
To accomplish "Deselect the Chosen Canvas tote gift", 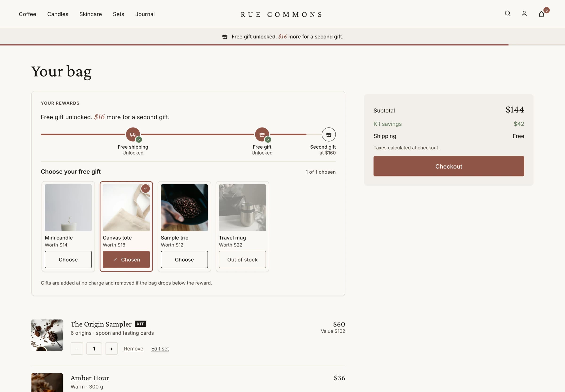I will [x=126, y=259].
